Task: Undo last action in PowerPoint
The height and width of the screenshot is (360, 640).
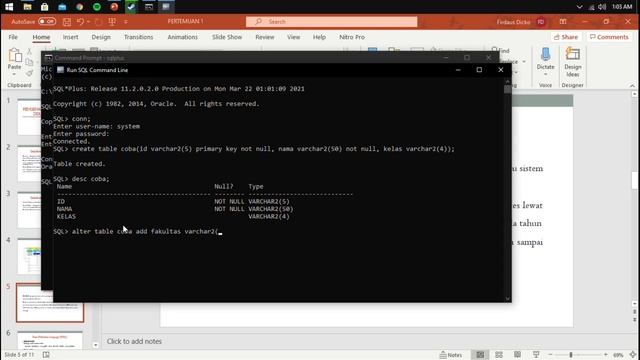Action: point(80,22)
